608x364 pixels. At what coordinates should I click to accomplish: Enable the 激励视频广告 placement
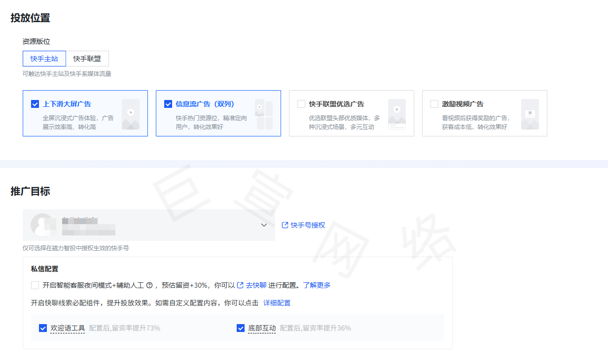434,103
